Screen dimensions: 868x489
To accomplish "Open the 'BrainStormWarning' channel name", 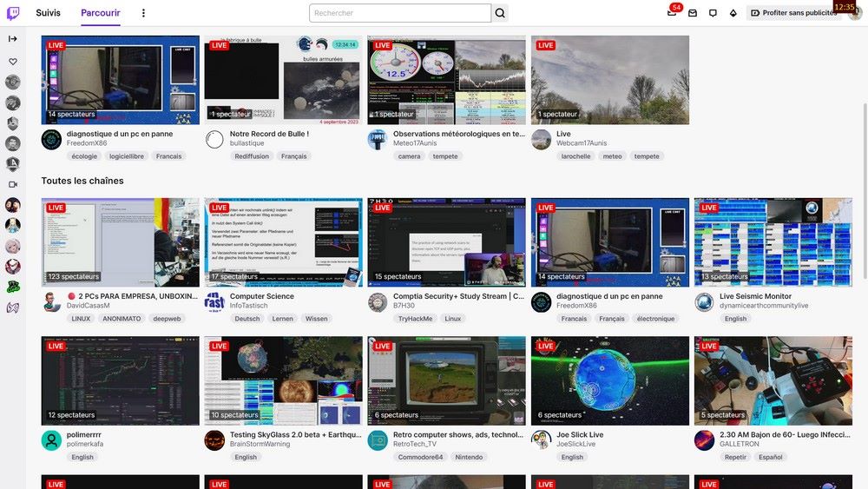I will coord(260,444).
